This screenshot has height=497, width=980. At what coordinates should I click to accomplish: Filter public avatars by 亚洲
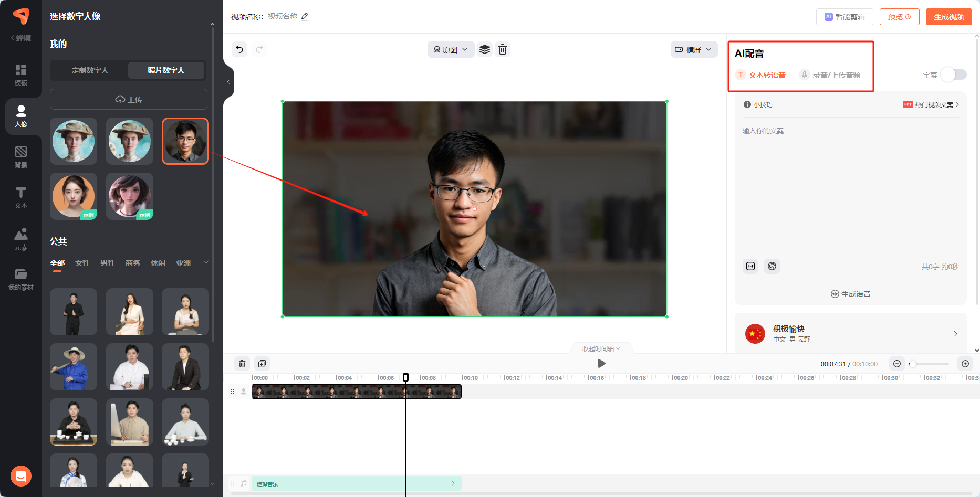(x=183, y=263)
